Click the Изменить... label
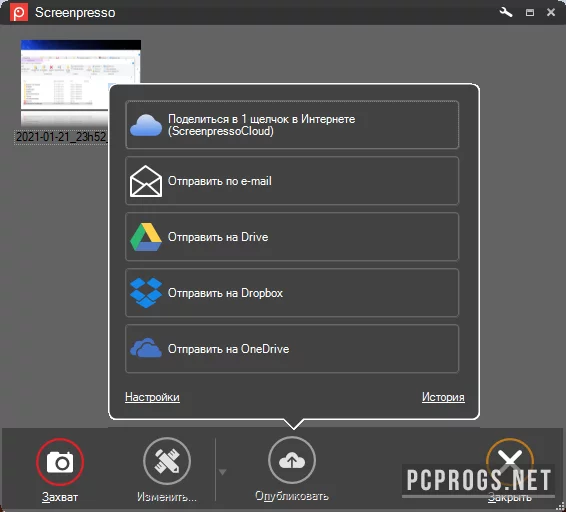 (167, 497)
